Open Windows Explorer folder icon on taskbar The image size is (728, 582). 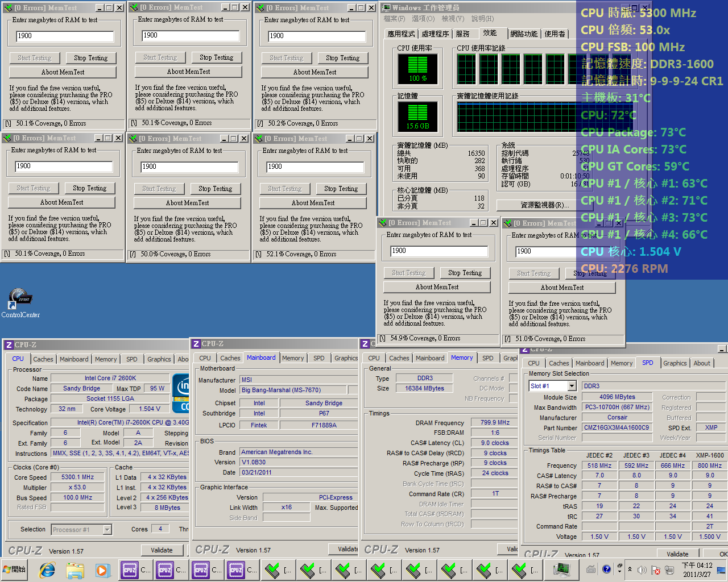tap(75, 569)
